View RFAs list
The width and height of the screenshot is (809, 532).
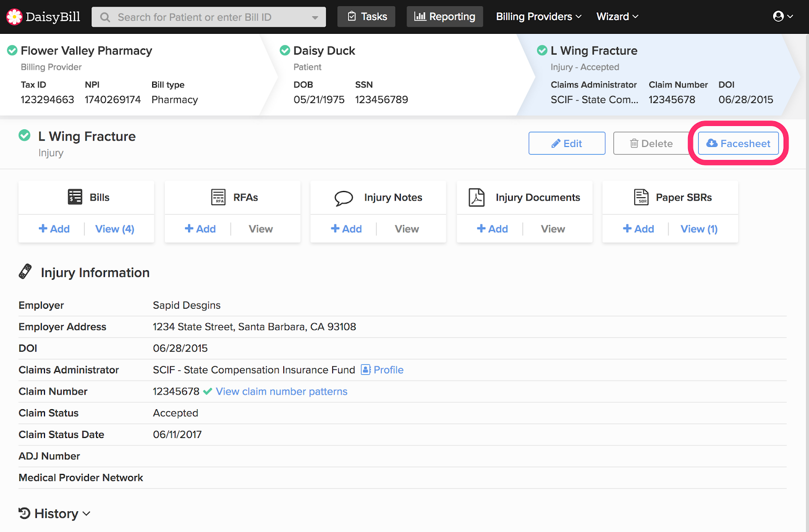(261, 229)
